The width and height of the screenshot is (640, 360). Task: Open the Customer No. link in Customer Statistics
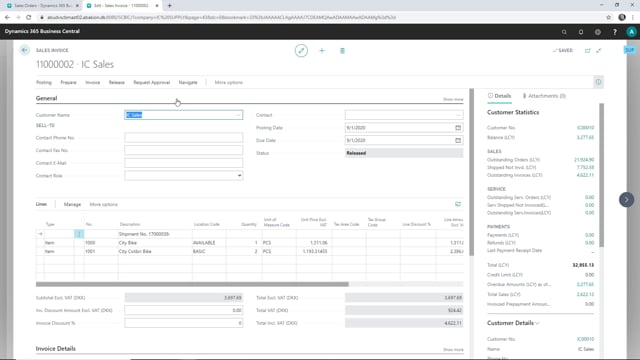(585, 128)
